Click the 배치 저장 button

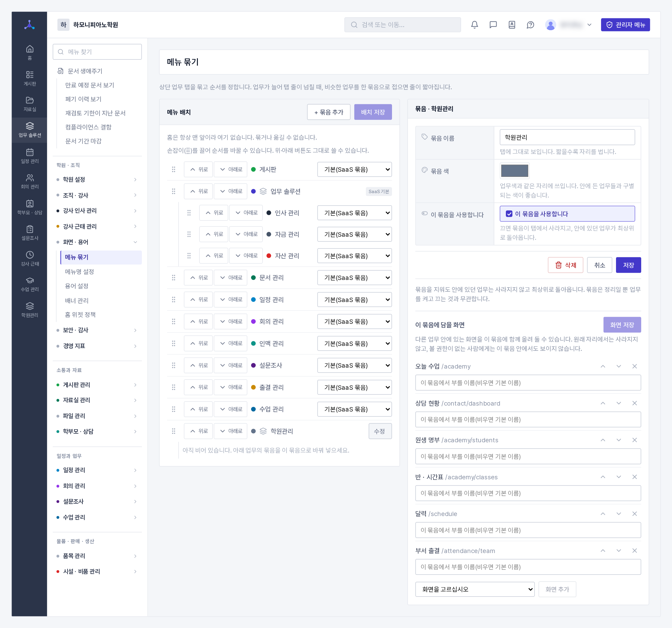tap(373, 112)
